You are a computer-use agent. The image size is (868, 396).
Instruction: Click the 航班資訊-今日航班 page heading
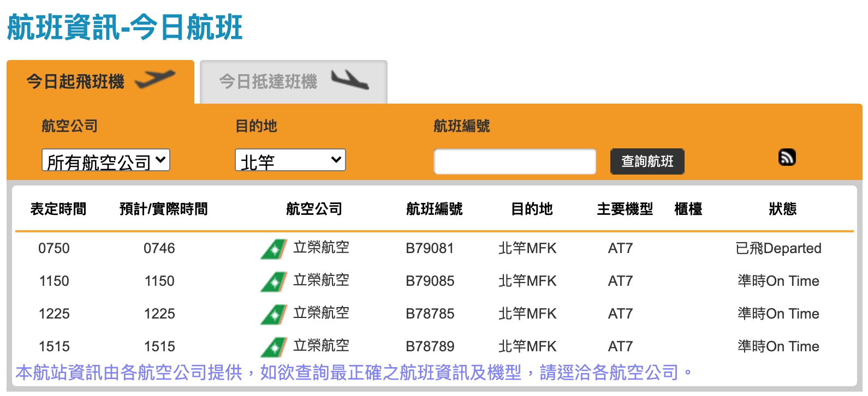point(124,27)
